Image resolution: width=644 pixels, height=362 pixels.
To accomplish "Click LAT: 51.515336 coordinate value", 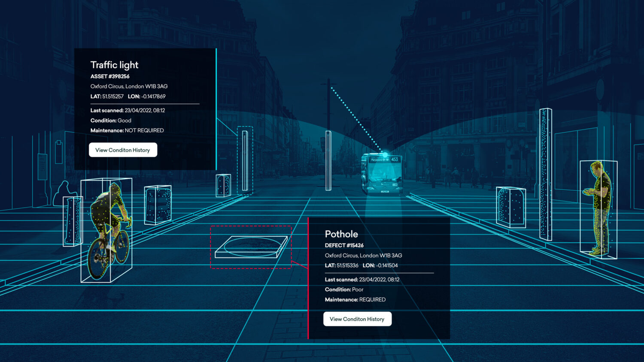I will (341, 265).
